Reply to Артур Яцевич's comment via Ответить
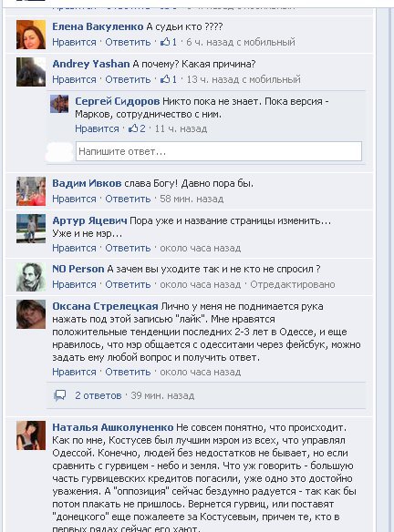394x532 pixels. point(128,248)
